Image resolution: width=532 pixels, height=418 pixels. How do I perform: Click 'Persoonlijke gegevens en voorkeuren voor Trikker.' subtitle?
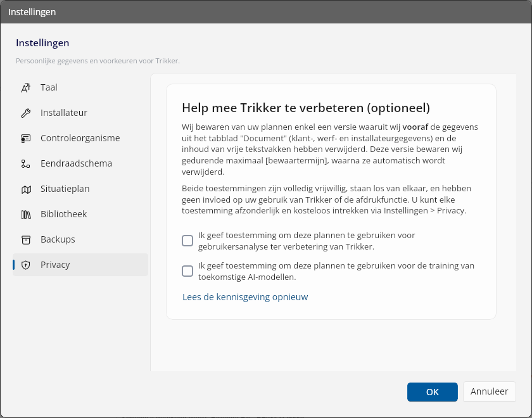click(x=98, y=61)
